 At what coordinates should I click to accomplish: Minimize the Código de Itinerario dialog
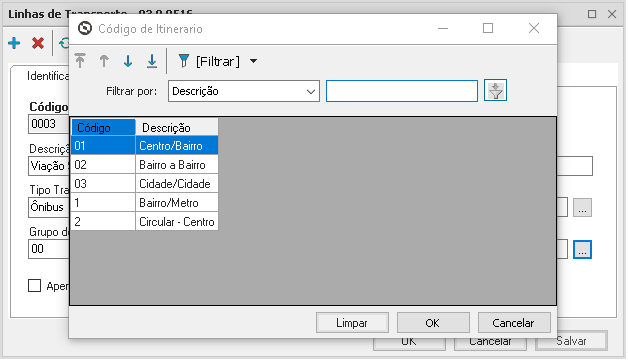pyautogui.click(x=443, y=28)
